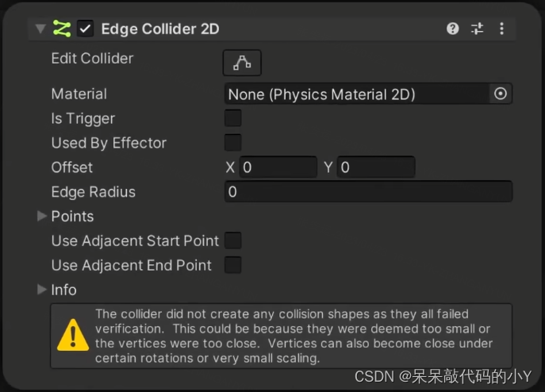This screenshot has height=392, width=545.
Task: Click the Material field None (Physics Material 2D)
Action: point(357,94)
